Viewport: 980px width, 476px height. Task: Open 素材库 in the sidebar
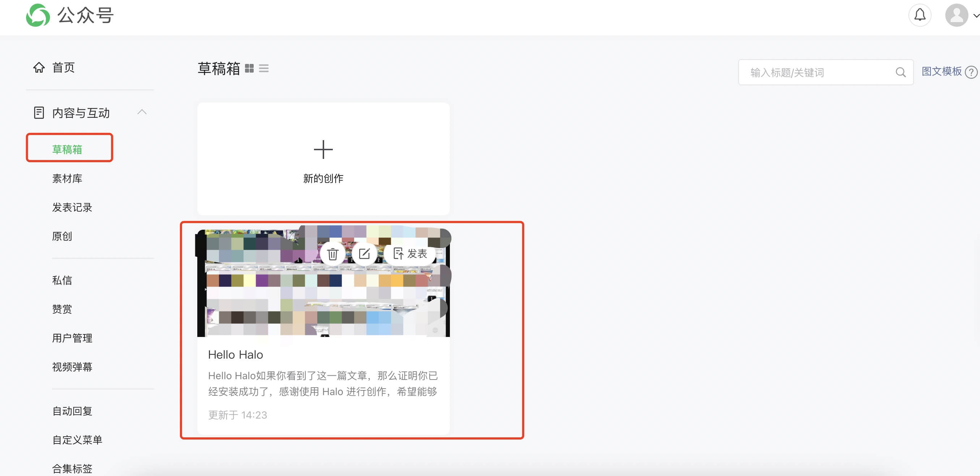67,178
